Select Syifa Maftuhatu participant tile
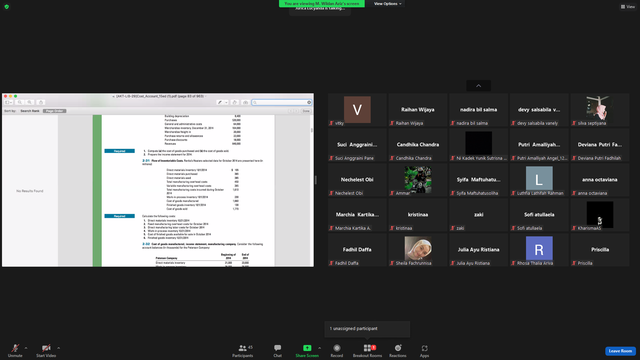The width and height of the screenshot is (640, 360). click(x=478, y=180)
